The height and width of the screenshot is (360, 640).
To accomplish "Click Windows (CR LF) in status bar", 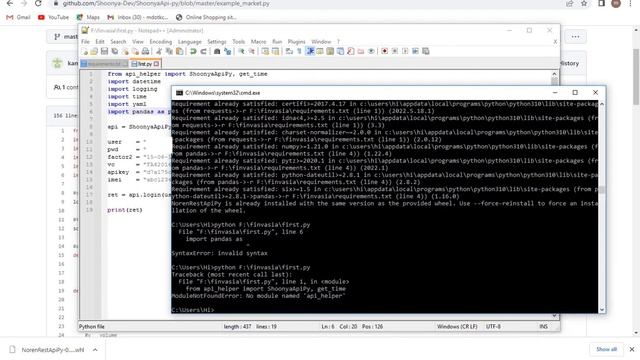I will [x=457, y=327].
